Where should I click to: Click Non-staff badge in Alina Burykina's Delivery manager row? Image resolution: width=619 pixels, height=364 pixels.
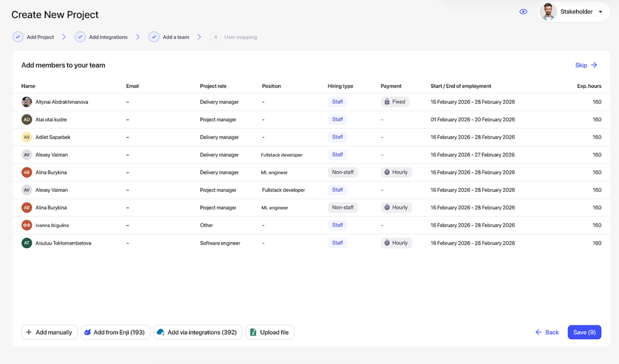(x=342, y=172)
